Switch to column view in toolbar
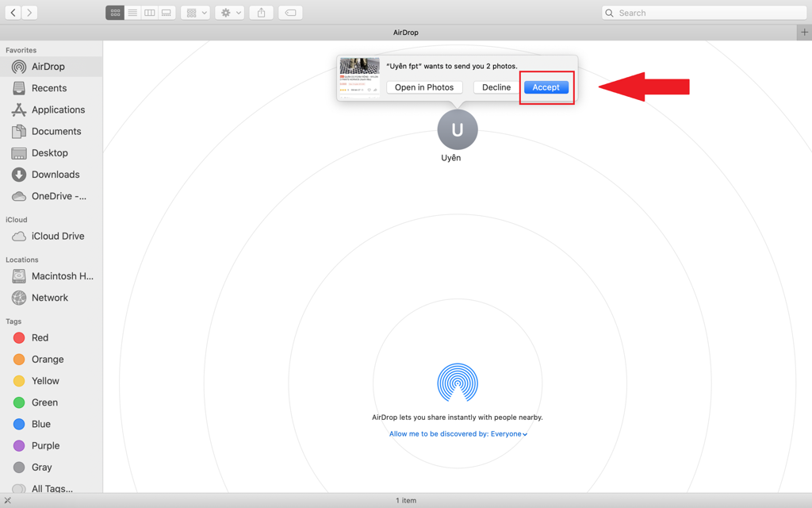Image resolution: width=812 pixels, height=508 pixels. [x=150, y=13]
